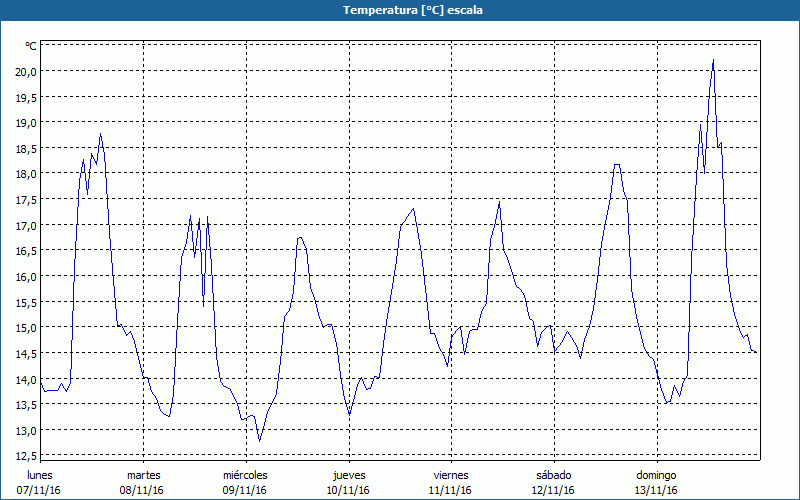Click the 18,5 tick label on the Y axis

coord(25,148)
